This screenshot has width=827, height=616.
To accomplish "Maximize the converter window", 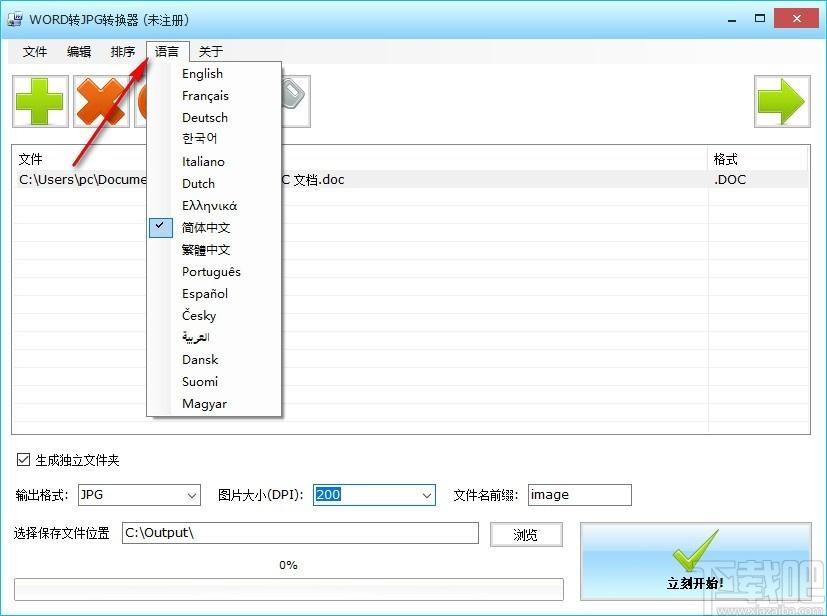I will (759, 19).
